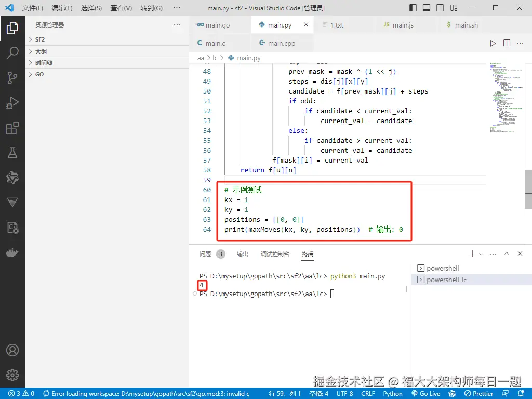Open the 查看(V) menu

(121, 8)
